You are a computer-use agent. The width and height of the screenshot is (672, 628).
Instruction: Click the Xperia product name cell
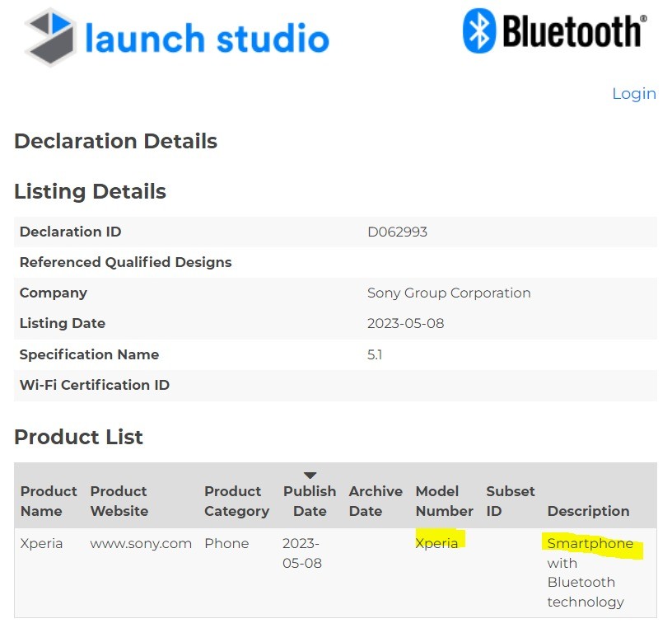tap(41, 543)
